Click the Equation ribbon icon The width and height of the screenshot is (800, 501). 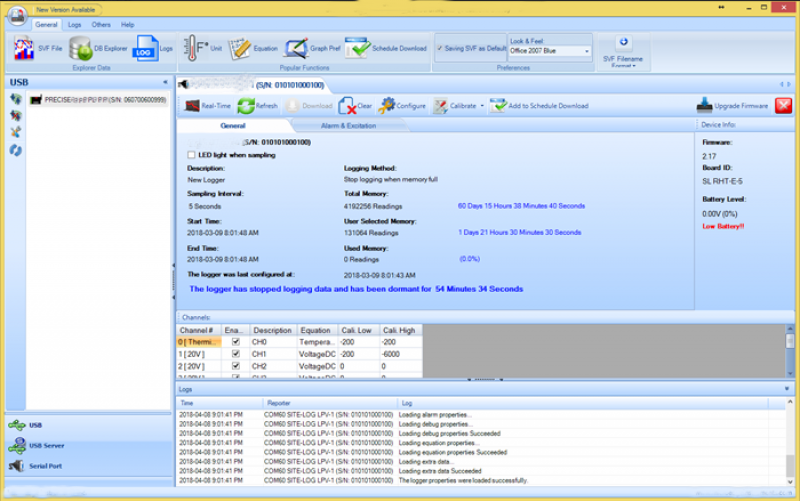[x=240, y=48]
